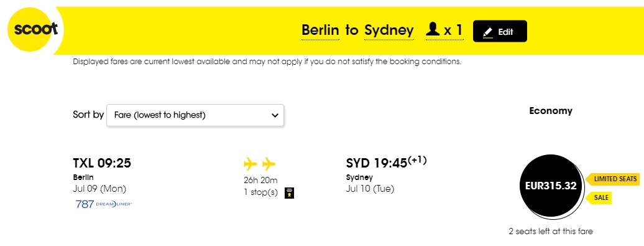Click the 1 stop(s) text

pos(261,192)
